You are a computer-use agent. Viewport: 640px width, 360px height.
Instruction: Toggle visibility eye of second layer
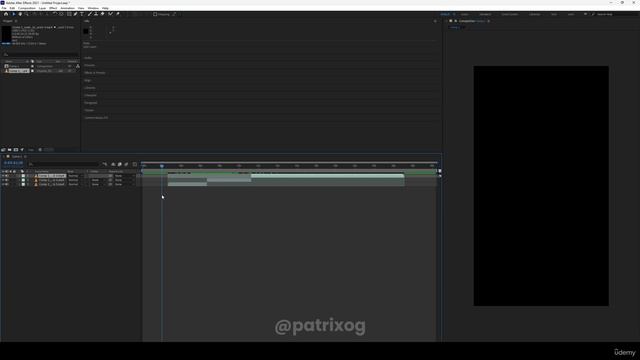(x=3, y=180)
